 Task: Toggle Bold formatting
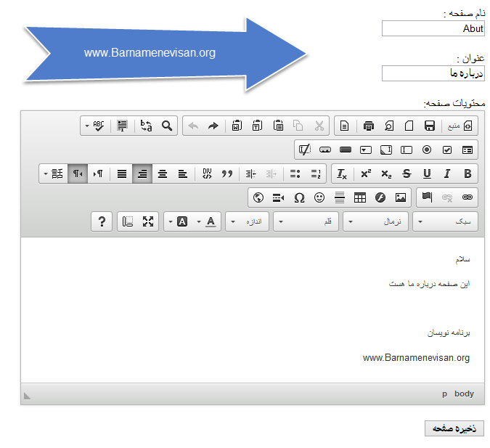(x=467, y=174)
